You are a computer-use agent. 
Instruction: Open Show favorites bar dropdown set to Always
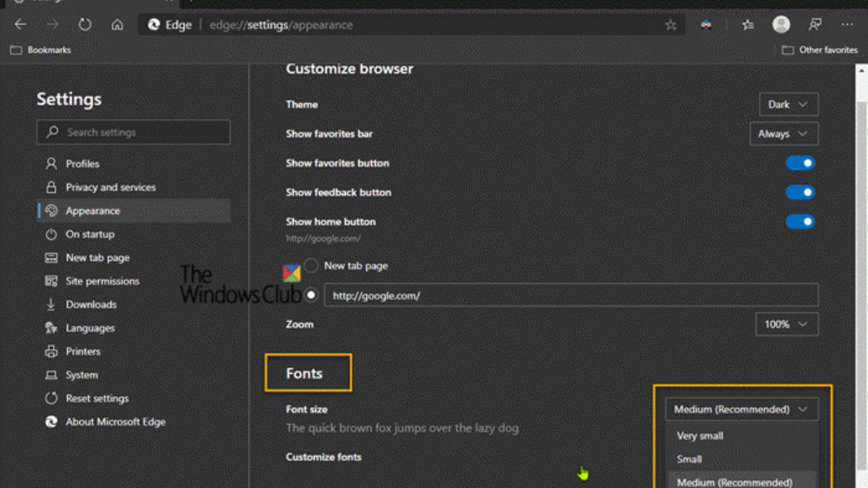(783, 134)
